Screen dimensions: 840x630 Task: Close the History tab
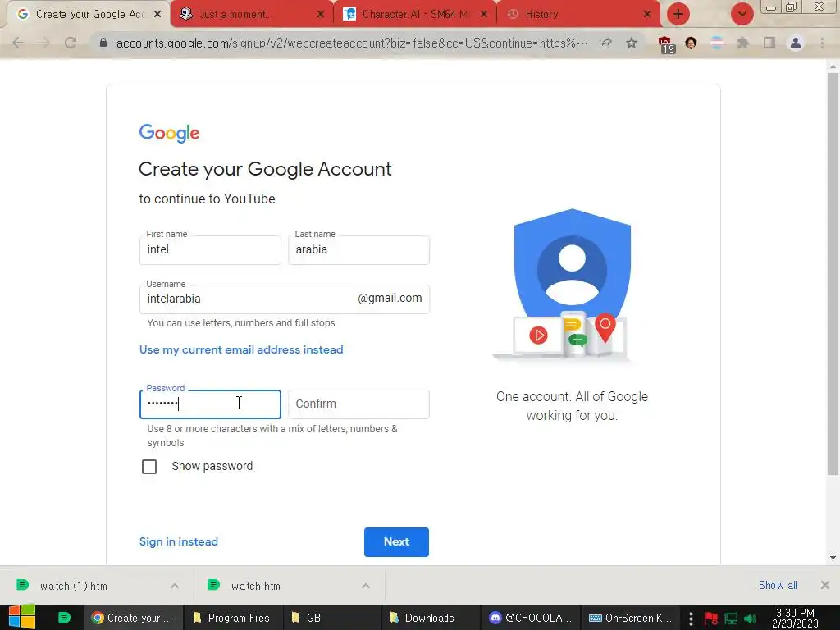647,15
